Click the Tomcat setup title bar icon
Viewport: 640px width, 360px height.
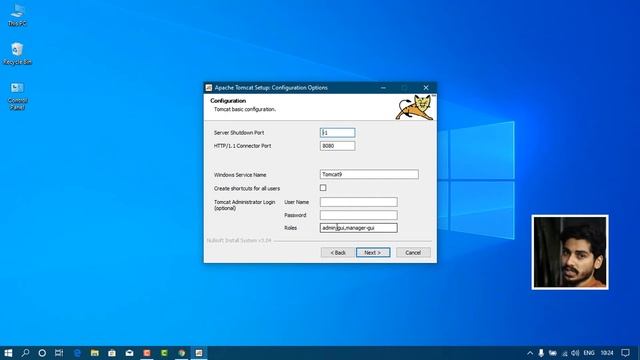209,88
